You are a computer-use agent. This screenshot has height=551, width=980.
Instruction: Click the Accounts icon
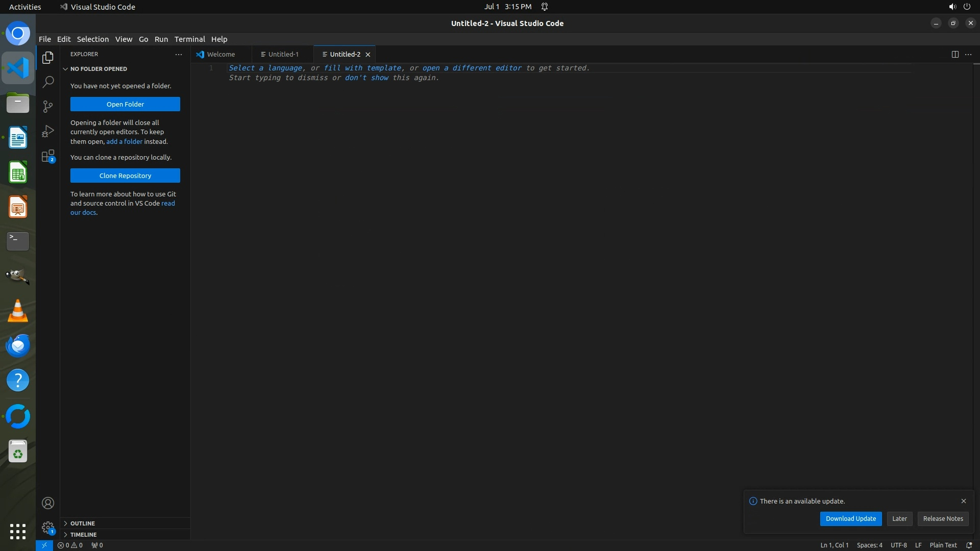48,503
